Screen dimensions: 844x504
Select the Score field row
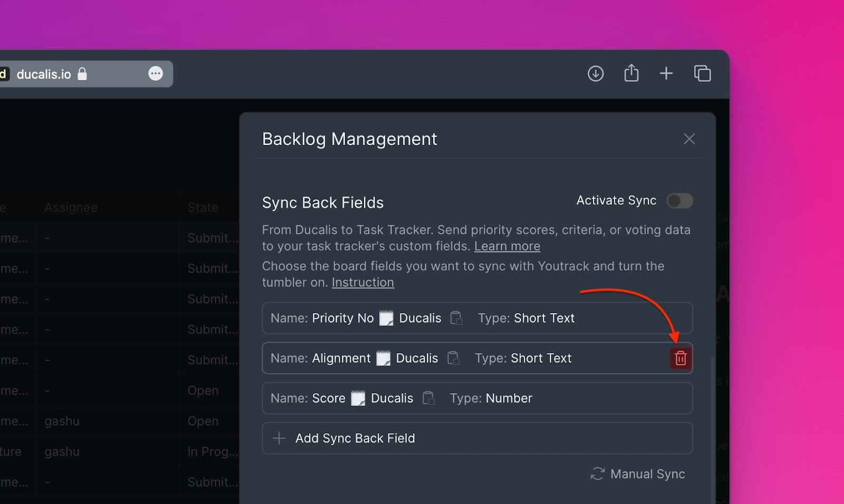click(477, 398)
